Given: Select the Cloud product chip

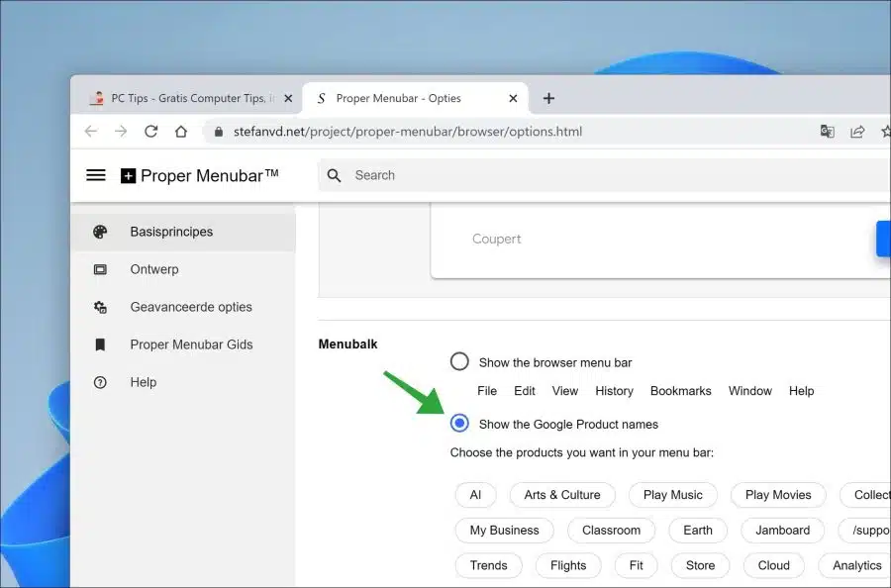Looking at the screenshot, I should 773,565.
